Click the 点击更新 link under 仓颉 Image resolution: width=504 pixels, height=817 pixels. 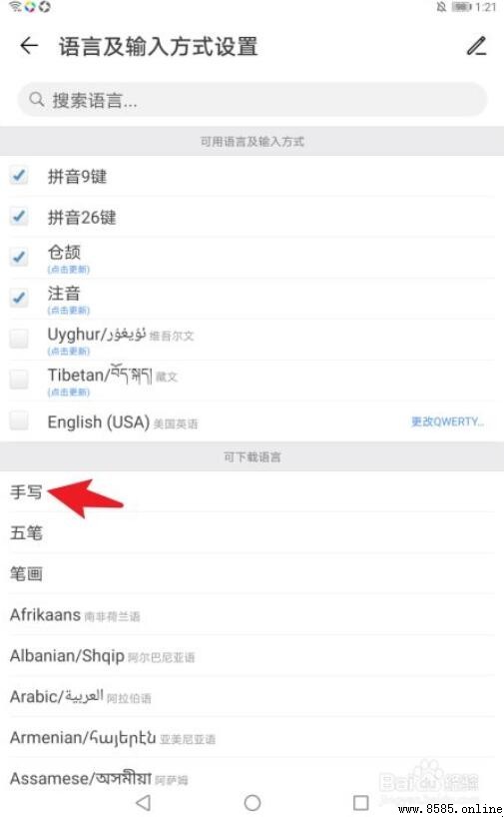point(69,270)
